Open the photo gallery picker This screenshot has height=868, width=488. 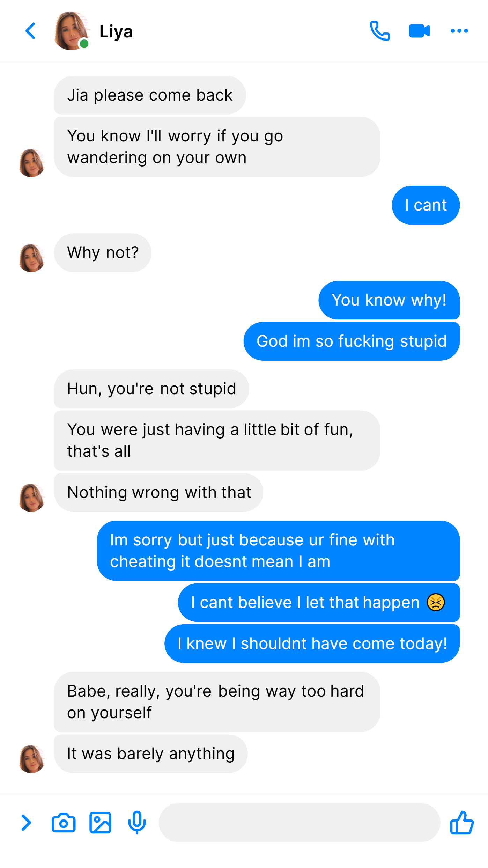(100, 823)
